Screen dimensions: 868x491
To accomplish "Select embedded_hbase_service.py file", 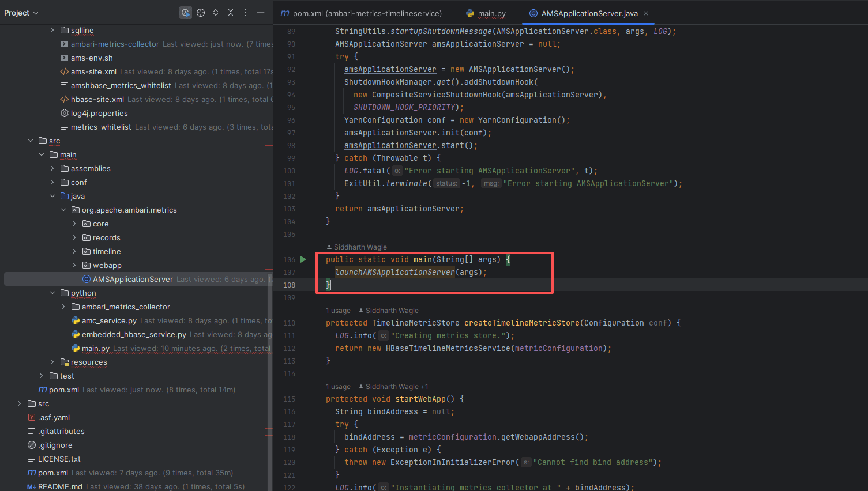I will (134, 334).
